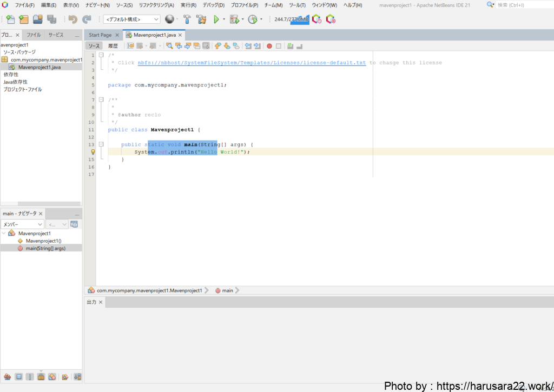This screenshot has width=554, height=392.
Task: Toggle show static members filter in Navigator
Action: coord(30,377)
